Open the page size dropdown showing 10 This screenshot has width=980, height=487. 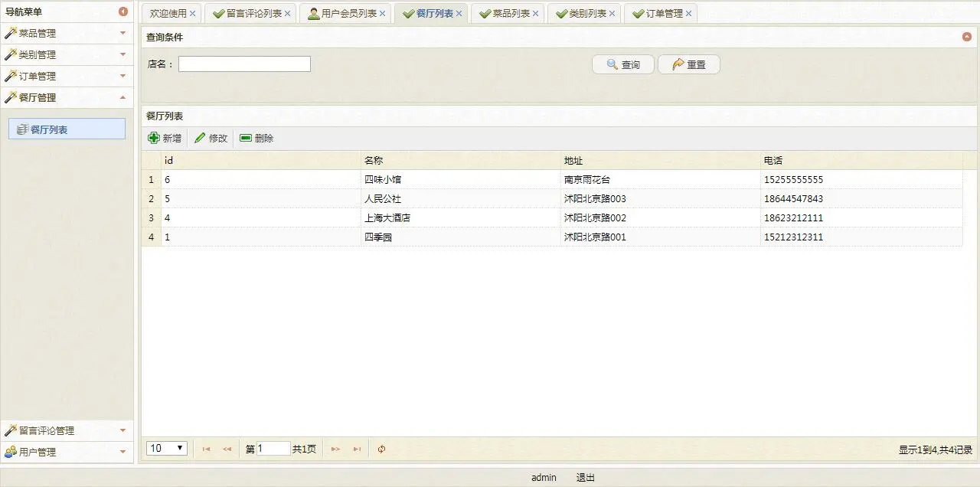tap(167, 449)
